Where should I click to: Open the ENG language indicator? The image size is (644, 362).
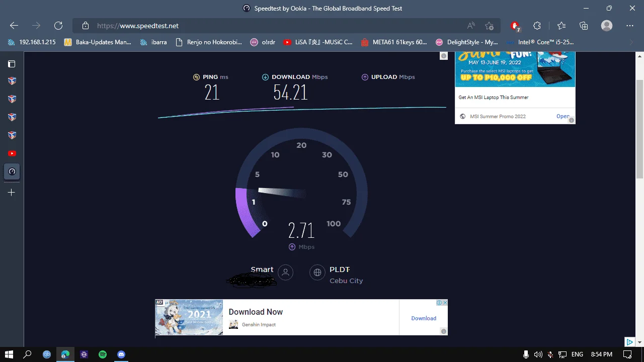tap(577, 354)
